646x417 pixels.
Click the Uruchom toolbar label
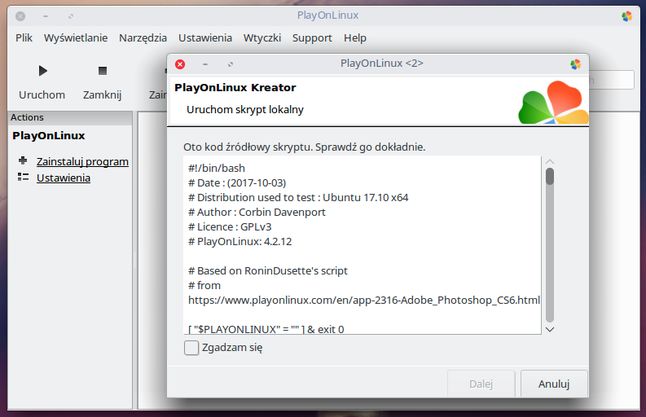pos(42,95)
